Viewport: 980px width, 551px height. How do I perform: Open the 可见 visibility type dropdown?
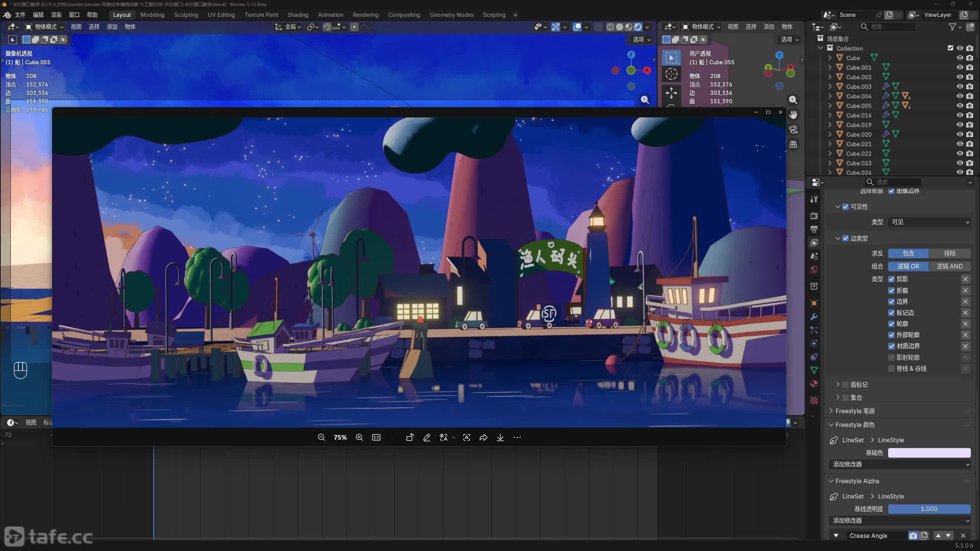pos(929,222)
